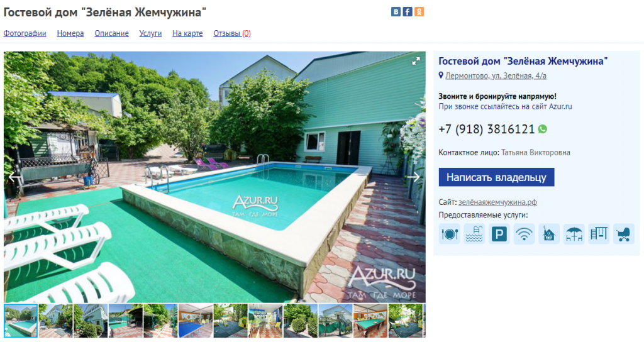Open the WhatsApp icon beside the phone number

pos(543,129)
